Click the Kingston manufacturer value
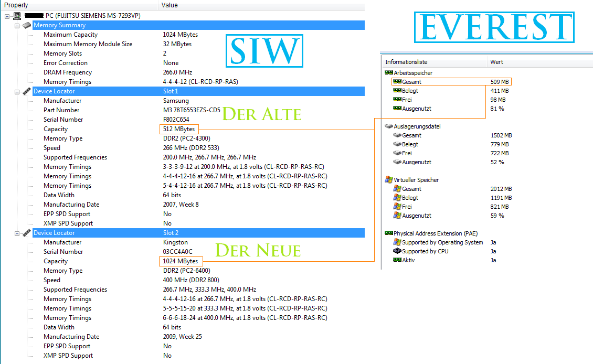 click(175, 242)
